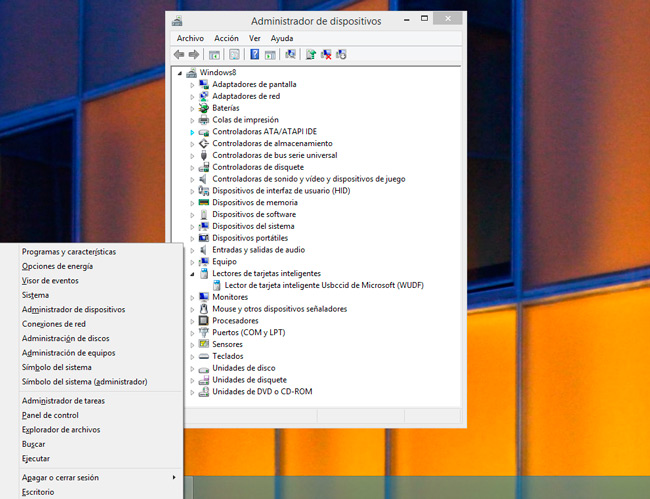Choose Administración de equipos entry
The image size is (650, 499).
point(68,353)
